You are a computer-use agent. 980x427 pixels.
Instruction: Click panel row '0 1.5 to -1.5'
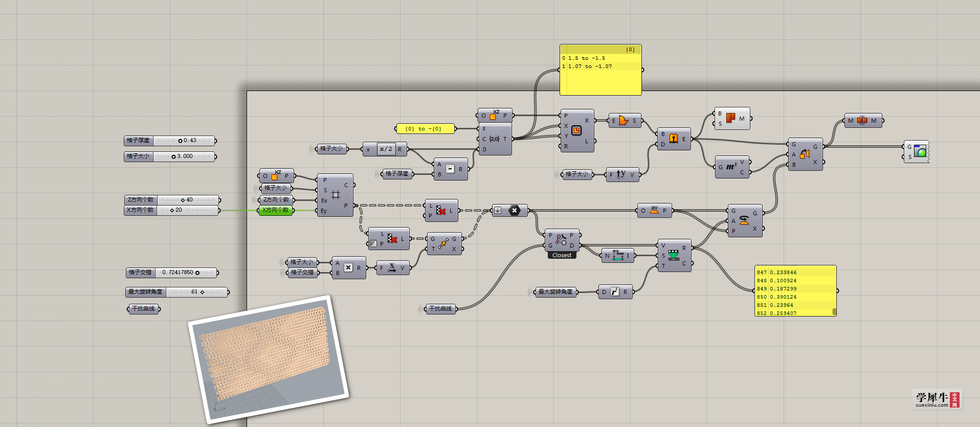(600, 58)
